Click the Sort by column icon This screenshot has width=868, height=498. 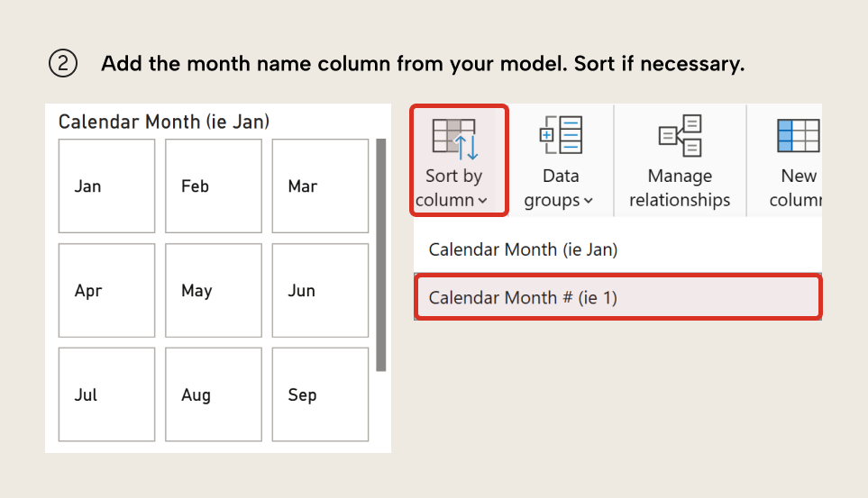click(x=453, y=137)
